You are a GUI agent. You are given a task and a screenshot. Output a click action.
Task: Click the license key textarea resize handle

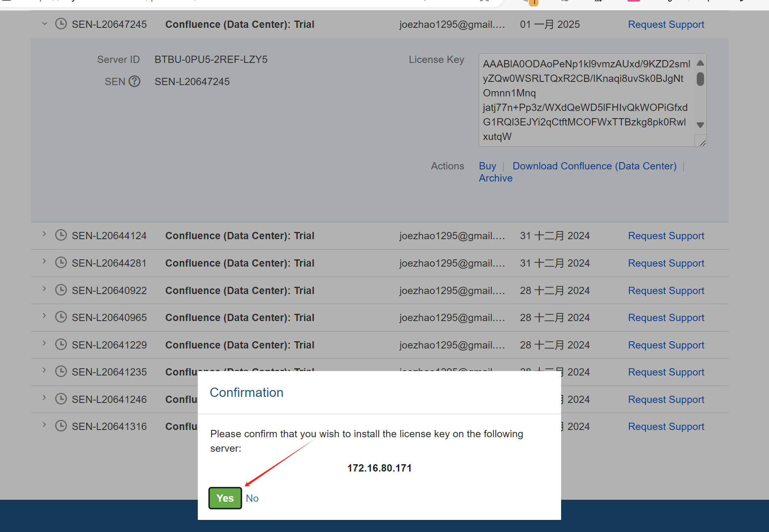(x=703, y=143)
